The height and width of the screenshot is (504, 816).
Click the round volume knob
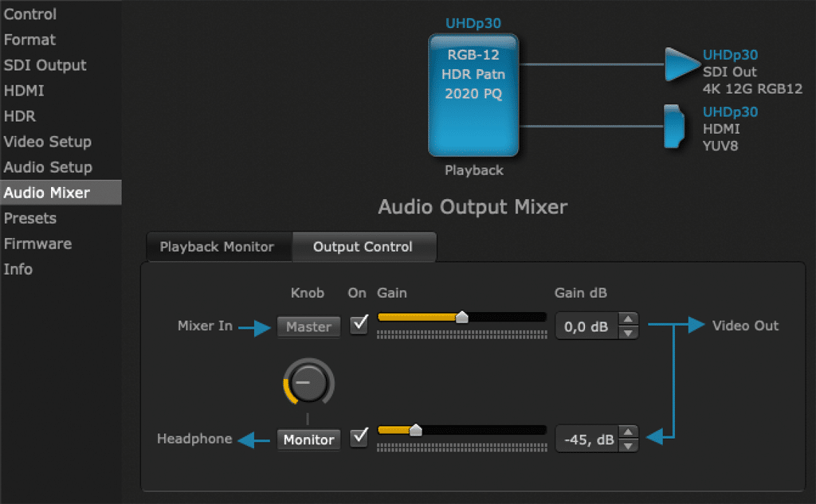308,384
